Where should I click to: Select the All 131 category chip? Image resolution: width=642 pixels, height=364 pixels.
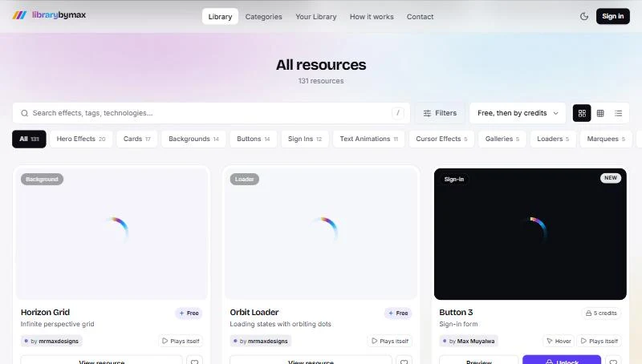(x=29, y=139)
